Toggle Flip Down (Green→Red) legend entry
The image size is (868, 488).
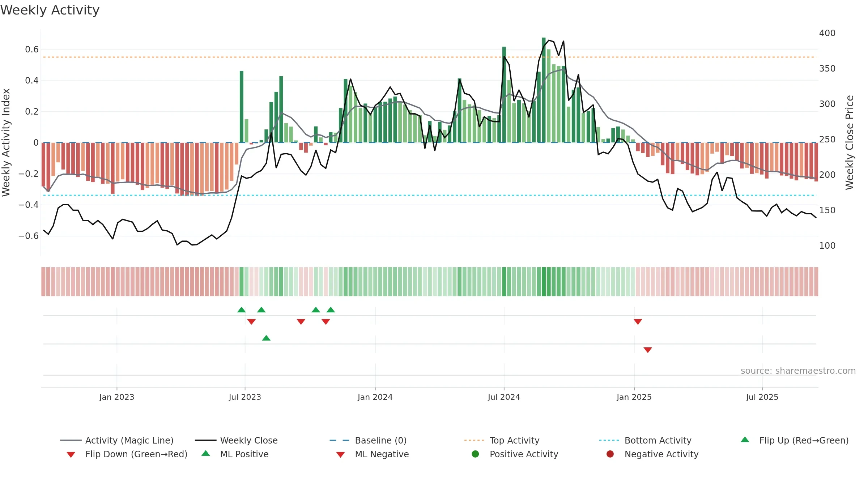coord(127,454)
